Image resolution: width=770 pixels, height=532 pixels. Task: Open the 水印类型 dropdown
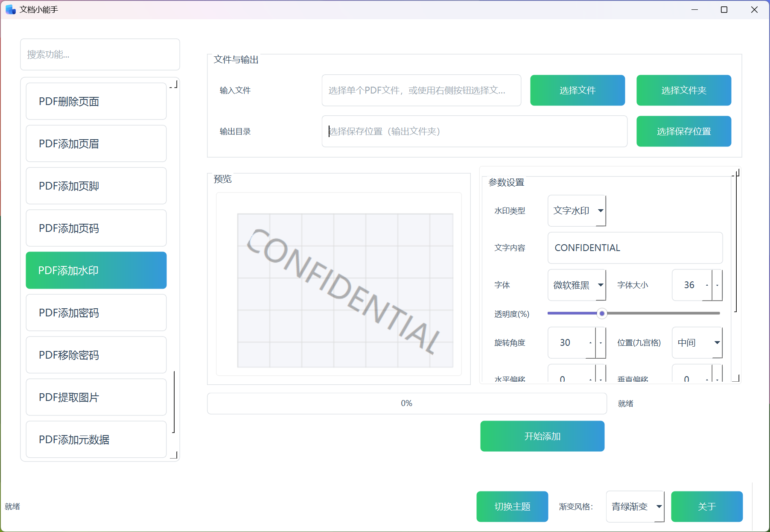coord(576,210)
